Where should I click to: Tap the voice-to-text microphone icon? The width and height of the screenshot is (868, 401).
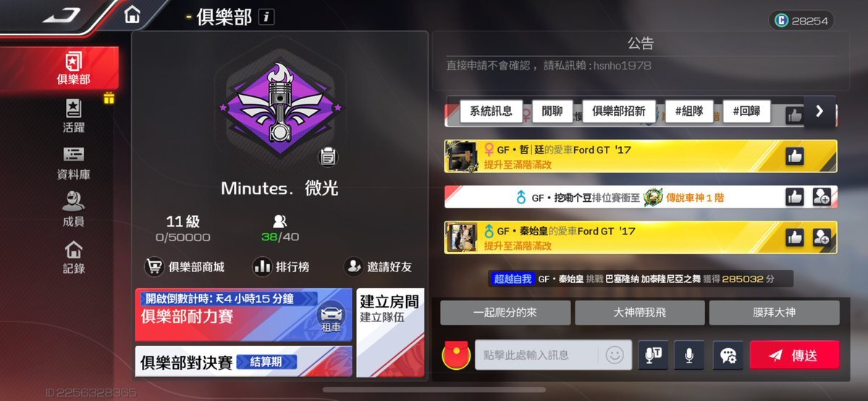tap(653, 355)
